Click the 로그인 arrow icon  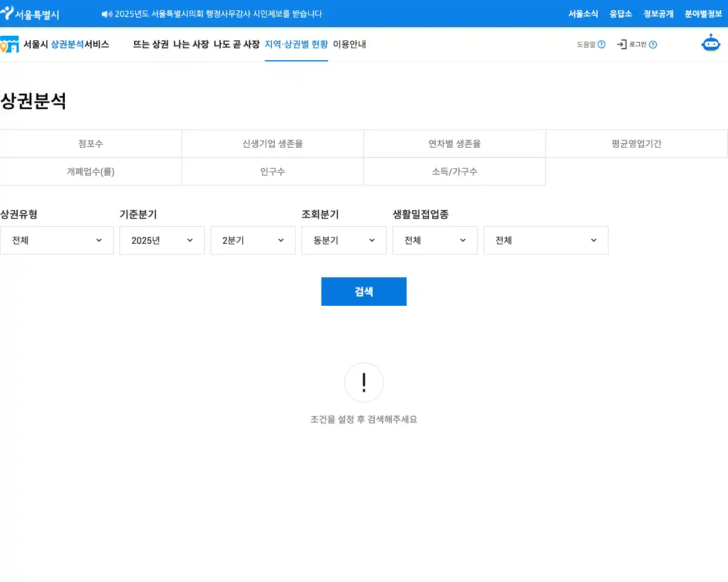pyautogui.click(x=622, y=44)
